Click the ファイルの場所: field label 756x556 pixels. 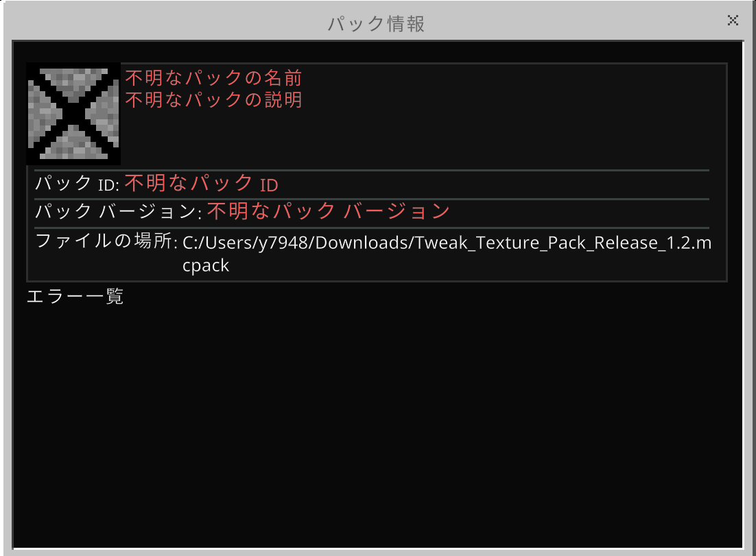click(x=106, y=242)
